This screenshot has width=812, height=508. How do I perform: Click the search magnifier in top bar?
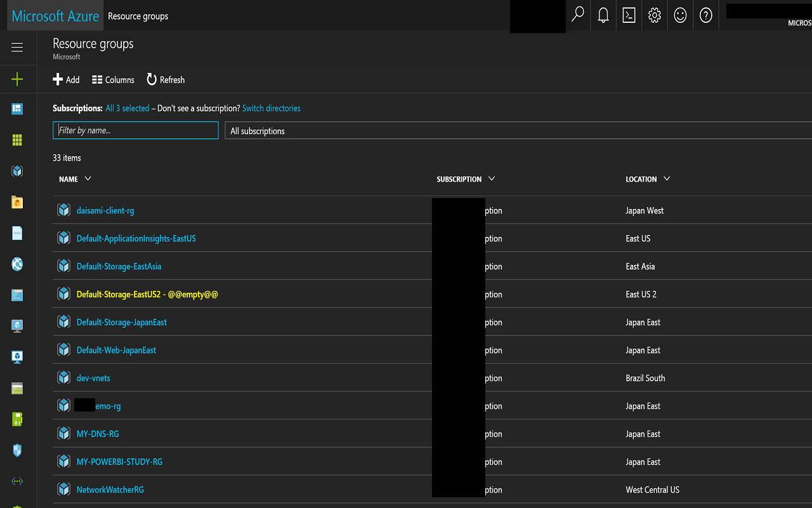point(578,15)
